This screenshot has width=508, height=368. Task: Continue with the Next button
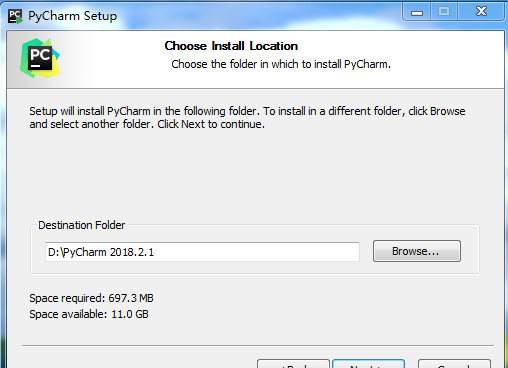tap(369, 364)
